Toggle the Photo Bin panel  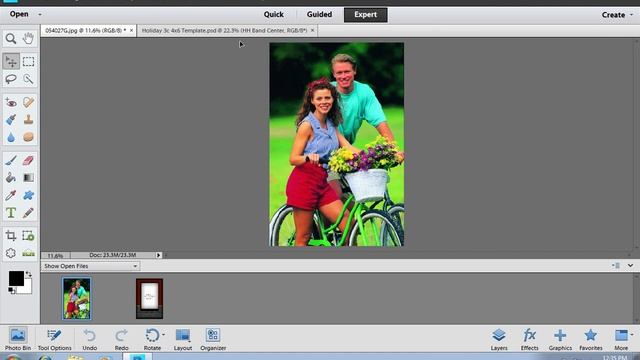[18, 339]
